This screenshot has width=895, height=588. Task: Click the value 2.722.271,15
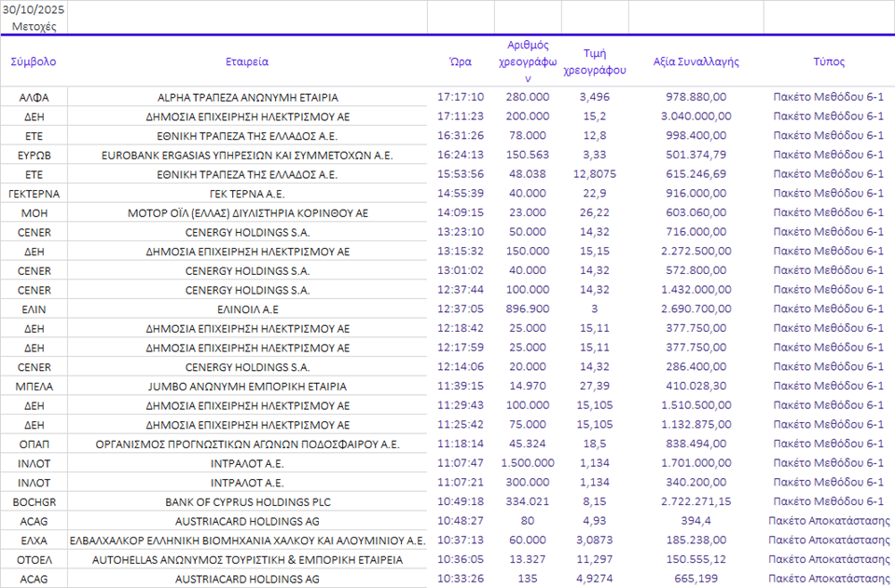pos(695,502)
